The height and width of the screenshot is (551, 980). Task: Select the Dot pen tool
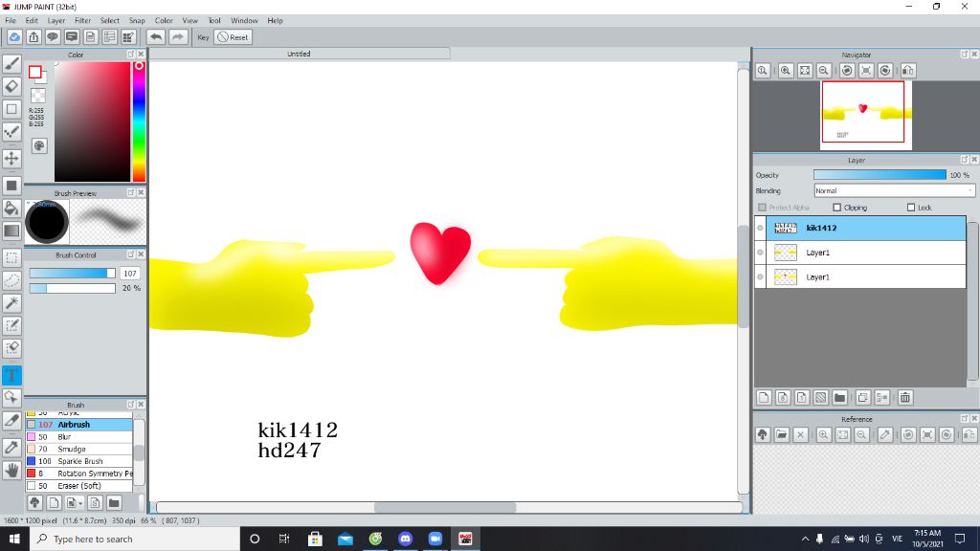pos(11,131)
